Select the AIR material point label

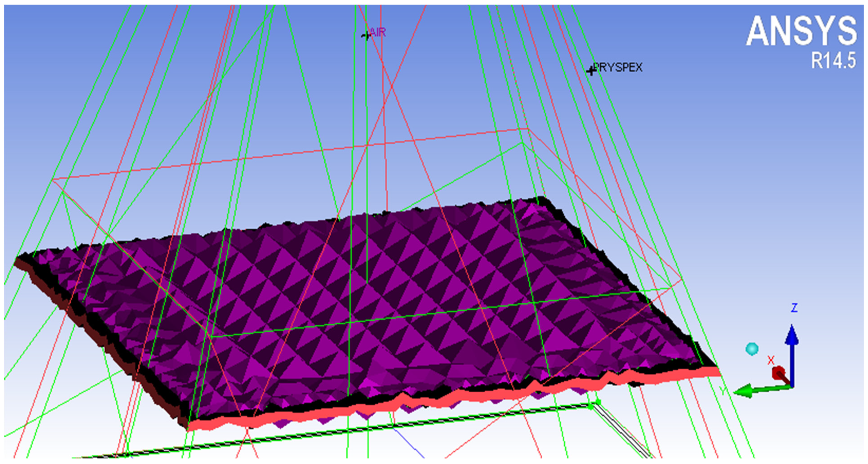(378, 32)
